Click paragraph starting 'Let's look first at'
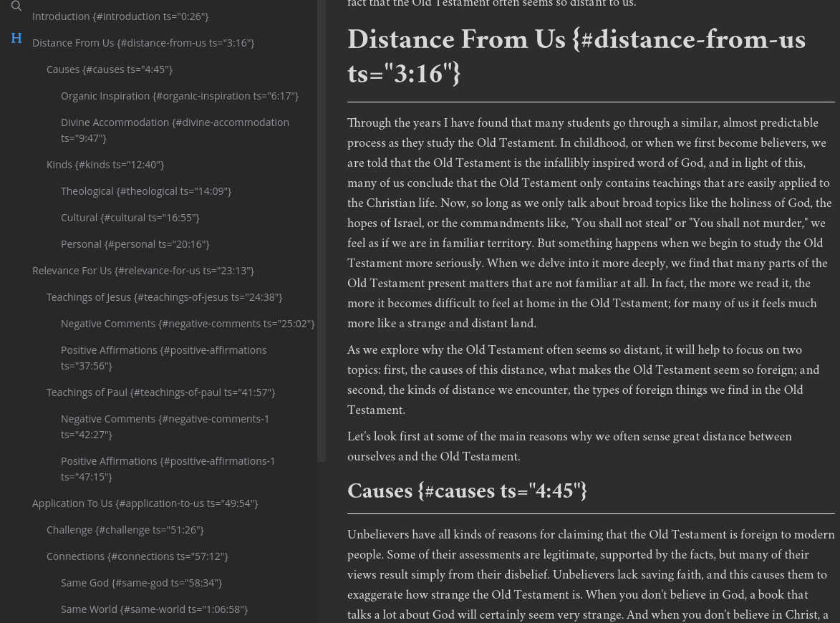840x623 pixels. 569,446
